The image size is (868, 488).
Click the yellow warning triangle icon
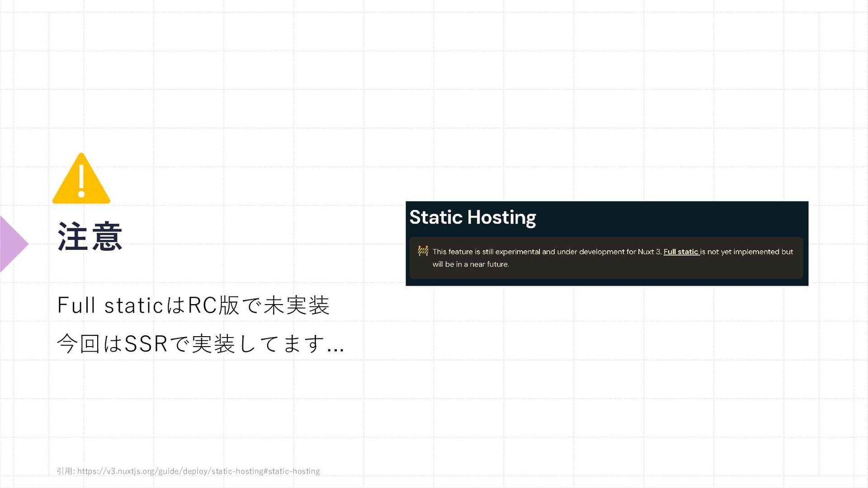[x=81, y=178]
